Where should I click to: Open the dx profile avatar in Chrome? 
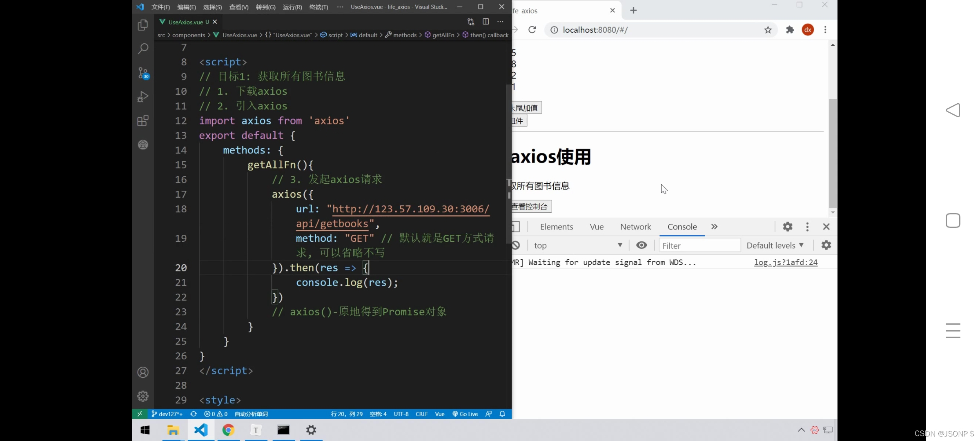808,30
